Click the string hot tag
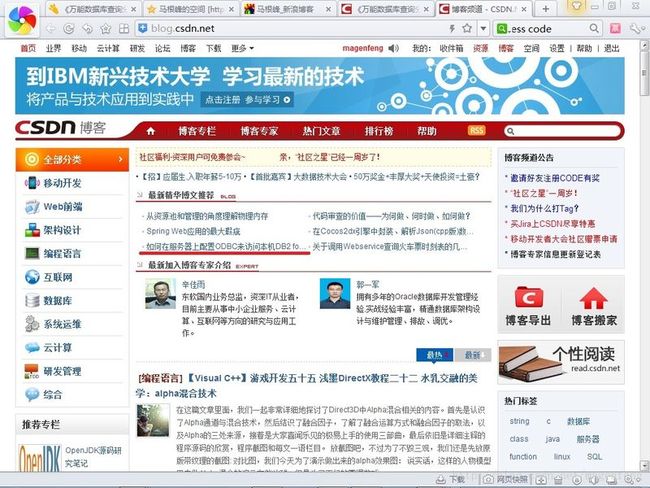 pos(519,421)
